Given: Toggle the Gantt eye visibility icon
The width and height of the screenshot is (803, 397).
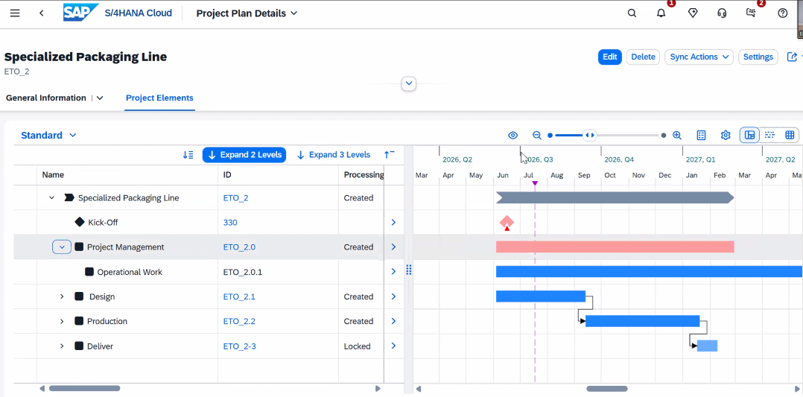Looking at the screenshot, I should point(513,135).
